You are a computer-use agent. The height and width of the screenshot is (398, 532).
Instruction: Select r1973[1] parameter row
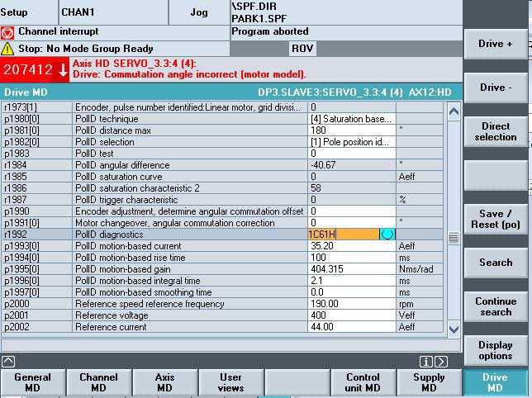coord(222,107)
